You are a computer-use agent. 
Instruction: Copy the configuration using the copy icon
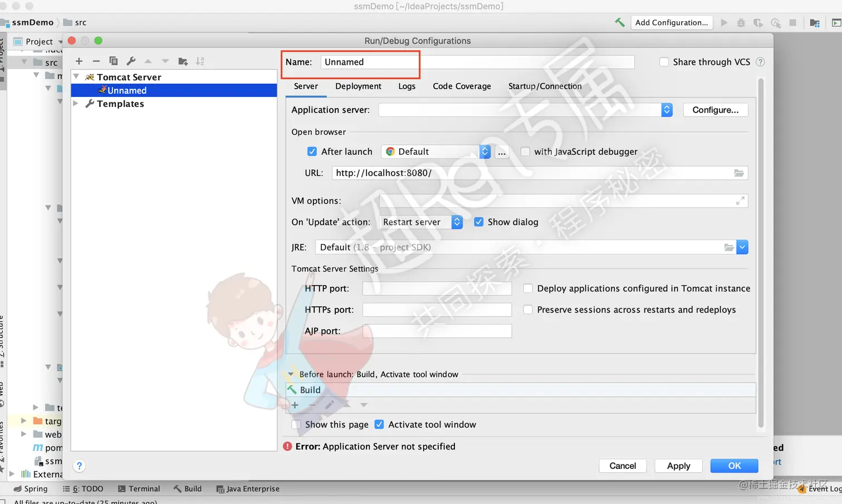coord(114,61)
